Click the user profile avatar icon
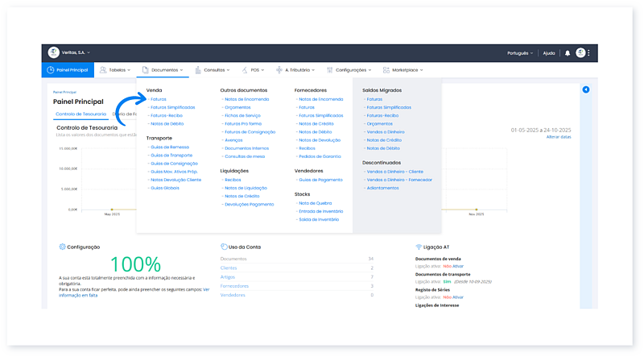The height and width of the screenshot is (357, 644). pos(580,53)
